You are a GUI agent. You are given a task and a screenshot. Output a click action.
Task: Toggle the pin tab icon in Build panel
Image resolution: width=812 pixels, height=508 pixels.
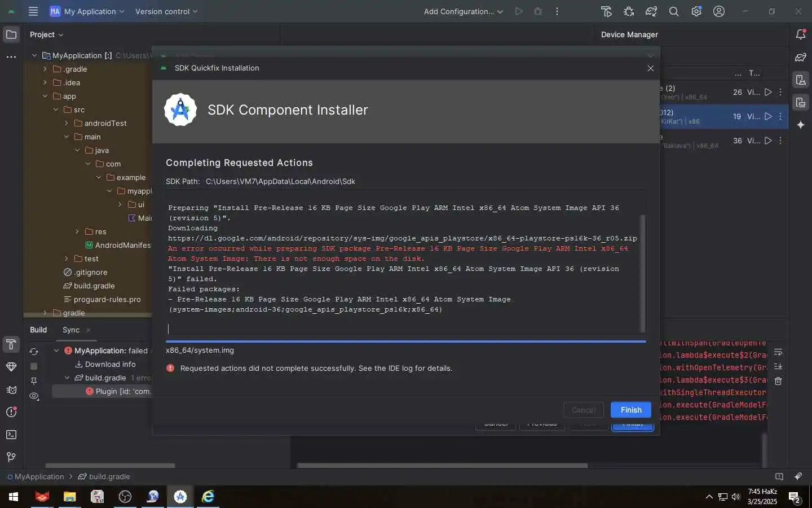click(34, 381)
